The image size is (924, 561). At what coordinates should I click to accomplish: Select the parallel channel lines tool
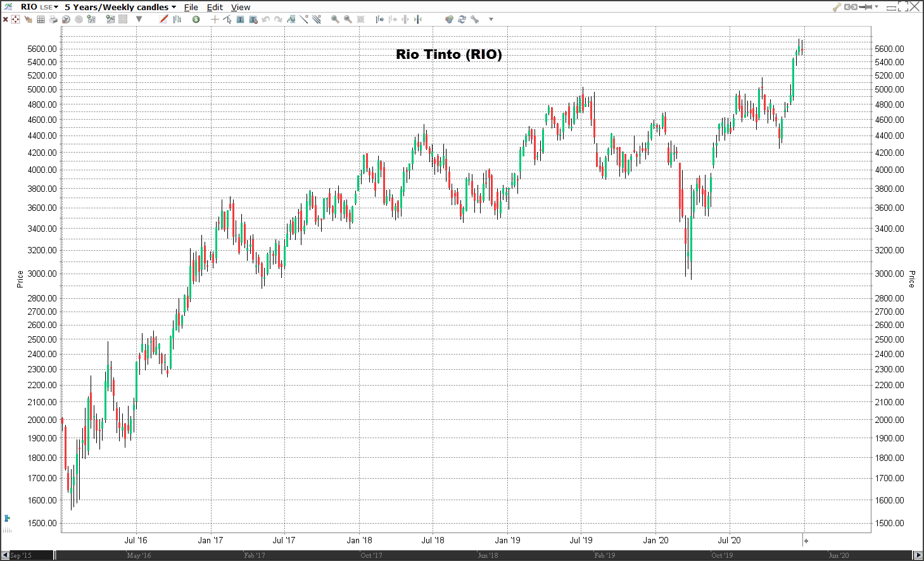[x=316, y=19]
